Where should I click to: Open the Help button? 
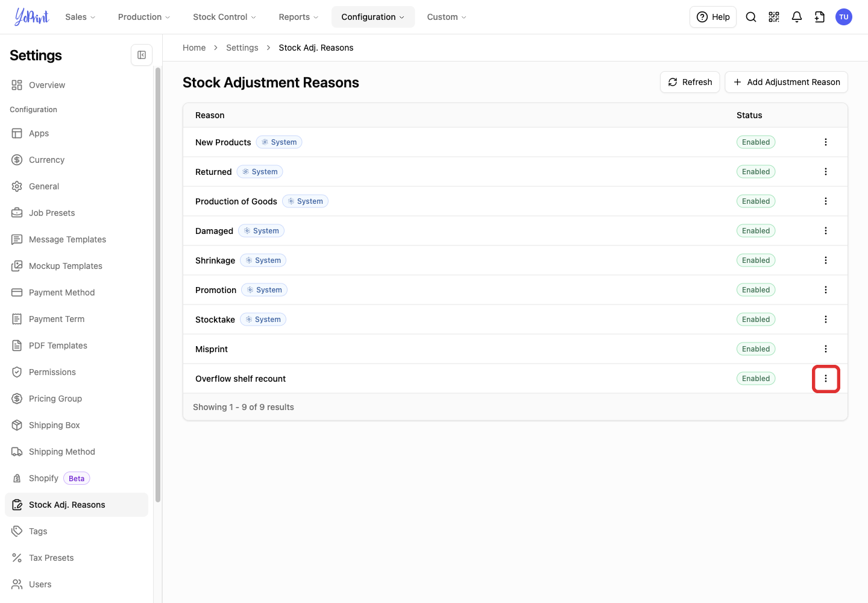(x=713, y=17)
